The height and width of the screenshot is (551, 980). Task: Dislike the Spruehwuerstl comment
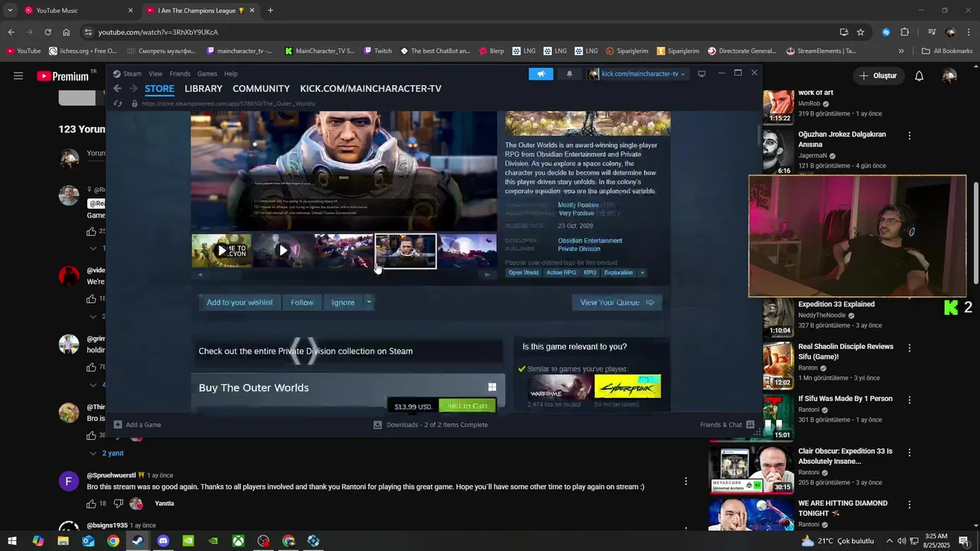click(x=118, y=504)
